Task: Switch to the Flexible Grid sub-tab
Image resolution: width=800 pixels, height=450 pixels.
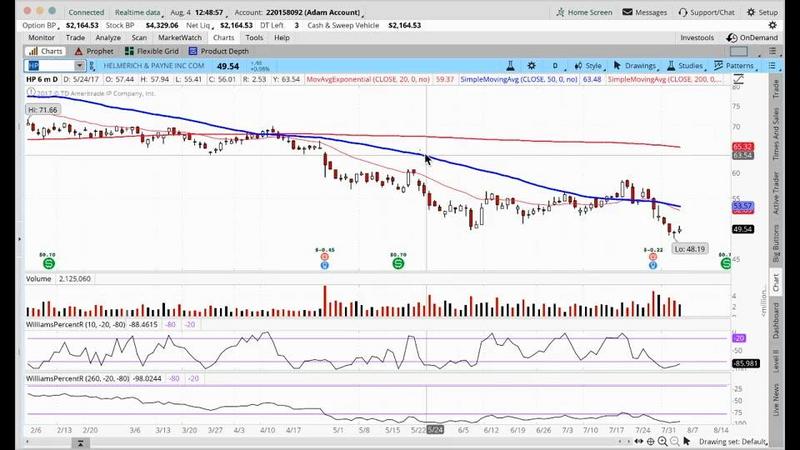Action: (152, 51)
